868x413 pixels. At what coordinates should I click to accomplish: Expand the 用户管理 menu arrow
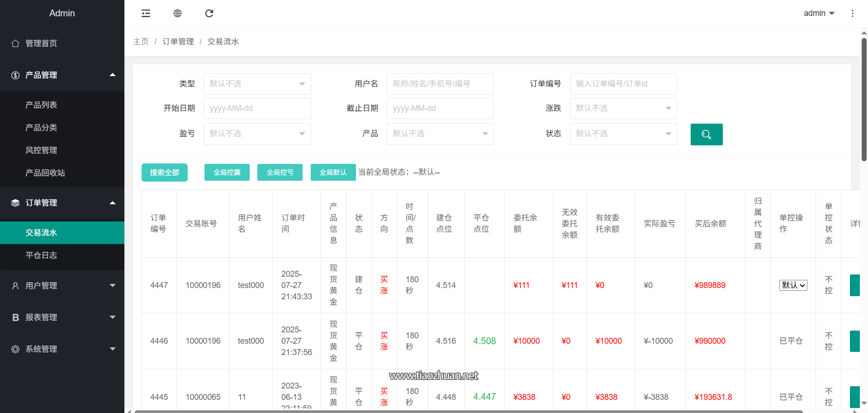113,285
